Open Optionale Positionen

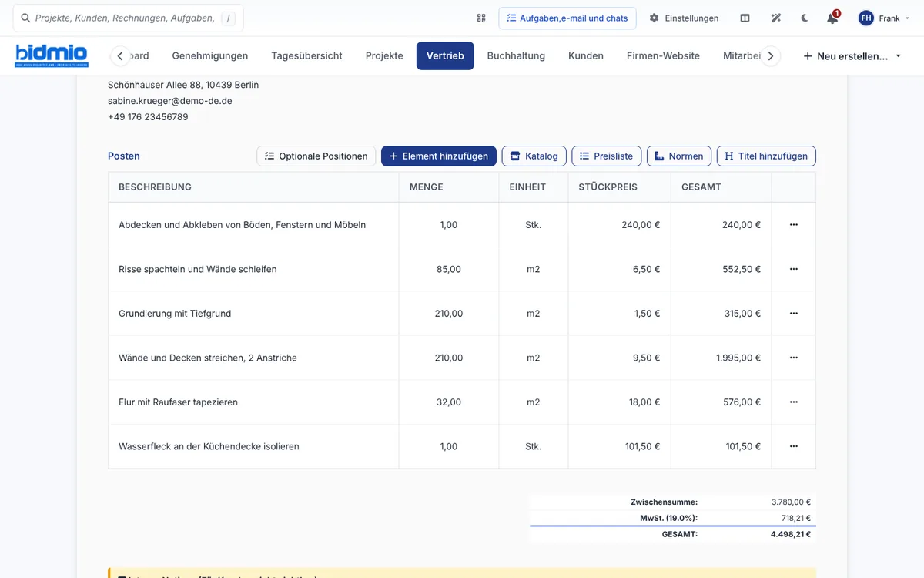[316, 156]
